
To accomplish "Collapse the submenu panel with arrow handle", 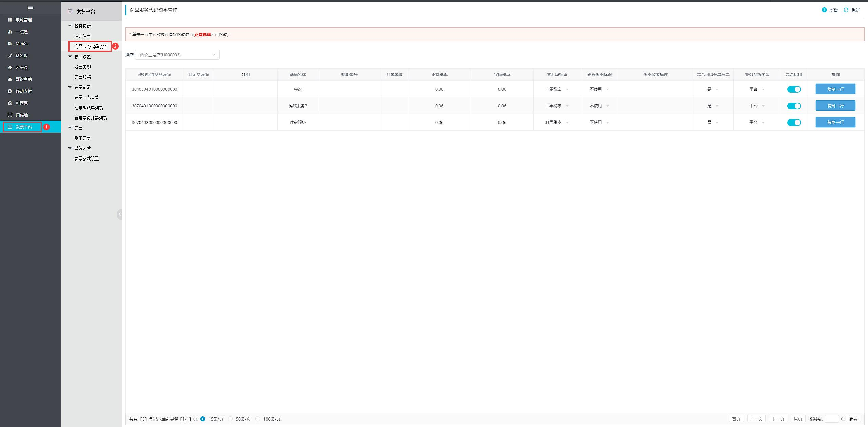I will point(119,215).
